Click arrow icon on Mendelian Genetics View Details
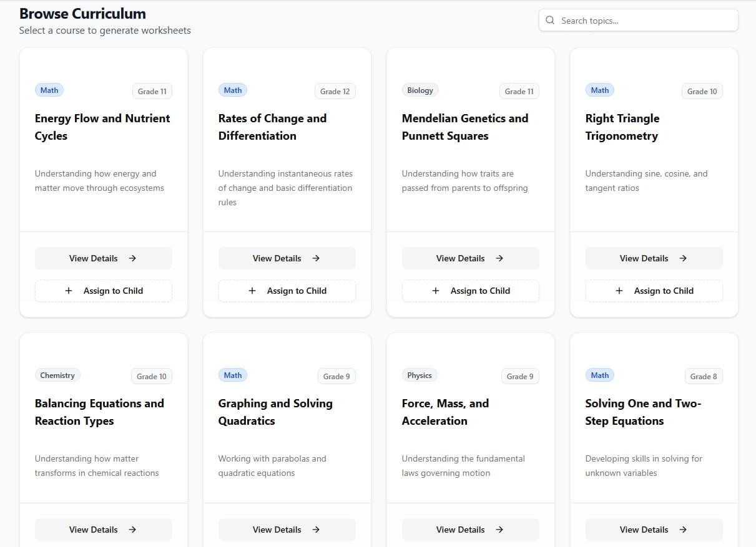Viewport: 756px width, 547px height. tap(499, 258)
